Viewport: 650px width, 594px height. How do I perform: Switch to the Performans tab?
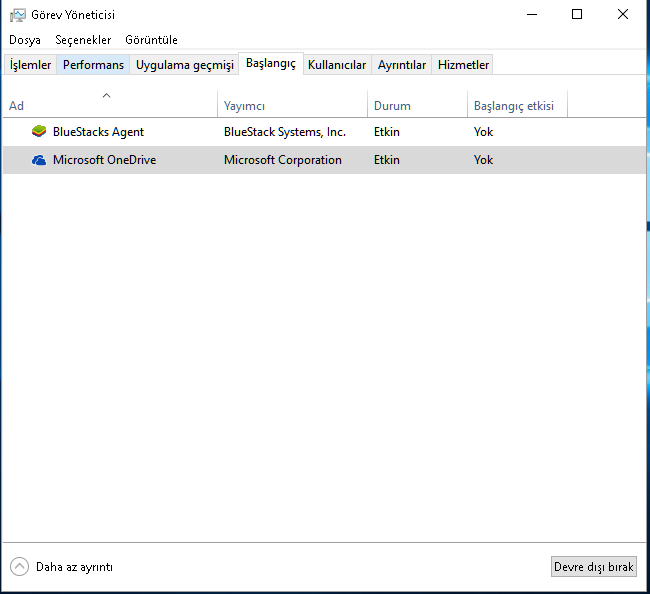(x=93, y=65)
